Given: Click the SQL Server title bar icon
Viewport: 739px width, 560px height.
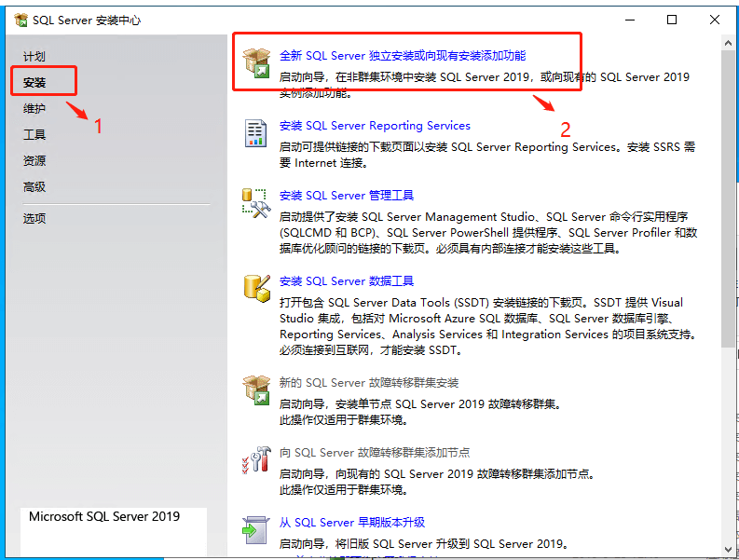Looking at the screenshot, I should 21,20.
